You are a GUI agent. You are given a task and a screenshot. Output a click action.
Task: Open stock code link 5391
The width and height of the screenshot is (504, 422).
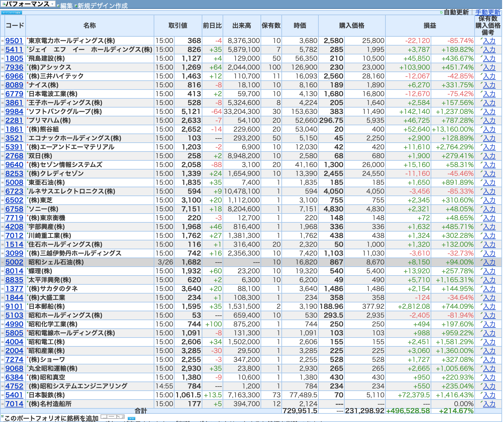pyautogui.click(x=14, y=147)
